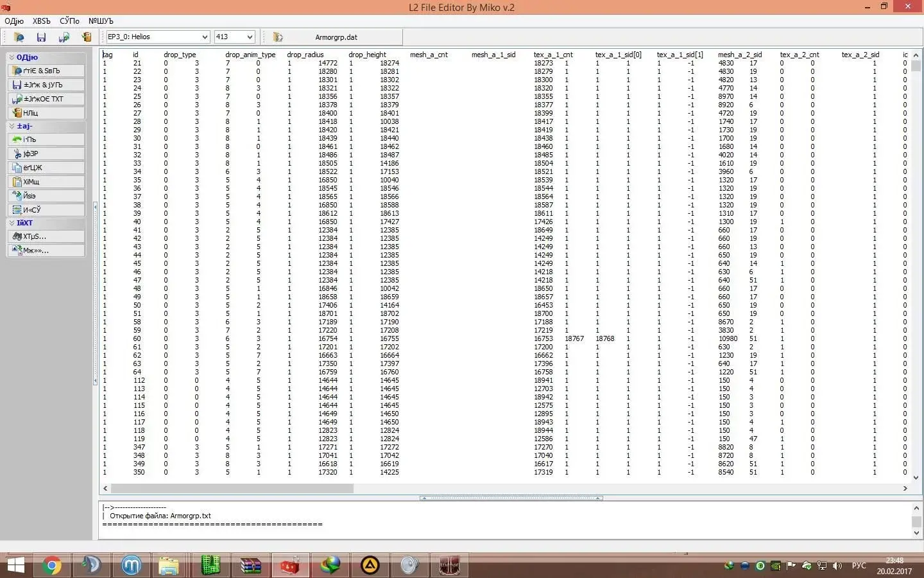Click the 'drop_radius' column header text
This screenshot has width=924, height=578.
[305, 55]
